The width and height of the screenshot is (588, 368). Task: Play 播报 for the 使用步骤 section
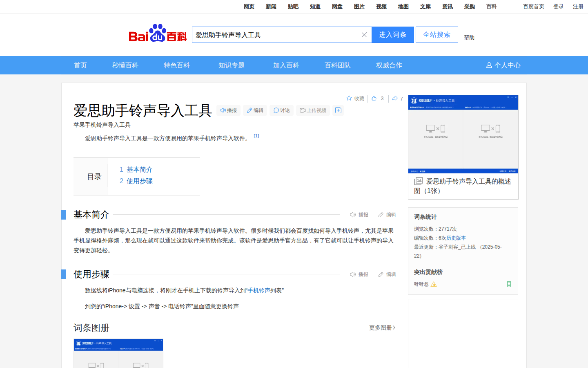click(x=359, y=274)
